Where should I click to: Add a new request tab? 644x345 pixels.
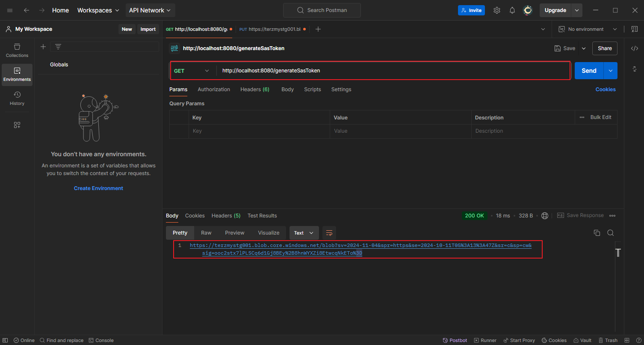click(318, 29)
